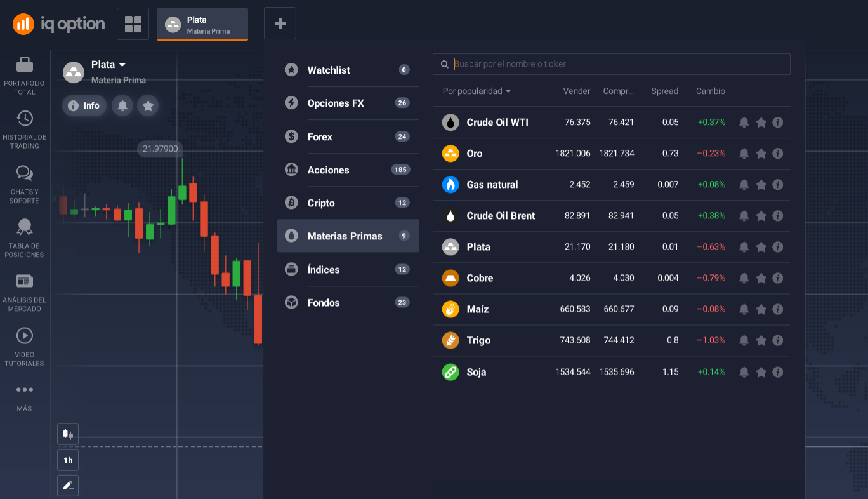
Task: Show more sidebar options via Más
Action: click(25, 397)
